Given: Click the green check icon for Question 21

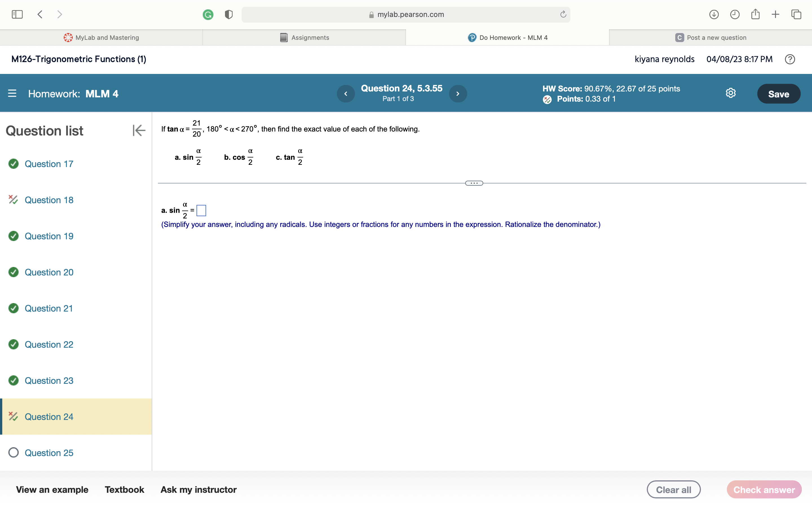Looking at the screenshot, I should click(x=14, y=308).
